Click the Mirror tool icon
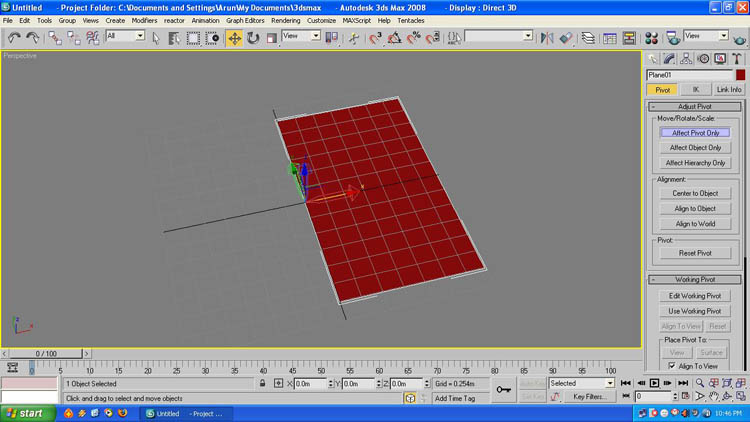The image size is (750, 422). [547, 38]
